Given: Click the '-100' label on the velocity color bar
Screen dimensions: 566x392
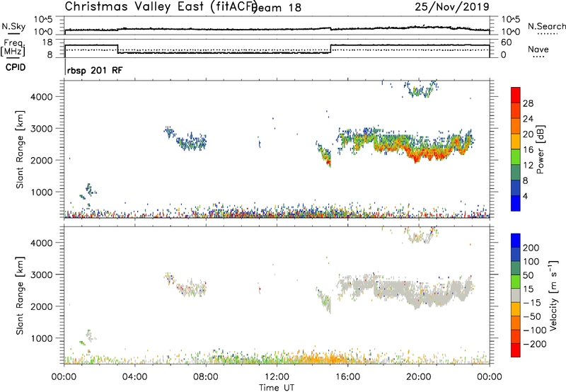Looking at the screenshot, I should coord(534,330).
